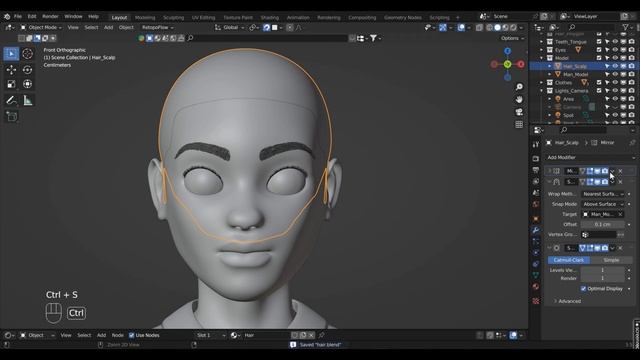Open node editor Node menu

click(x=118, y=335)
